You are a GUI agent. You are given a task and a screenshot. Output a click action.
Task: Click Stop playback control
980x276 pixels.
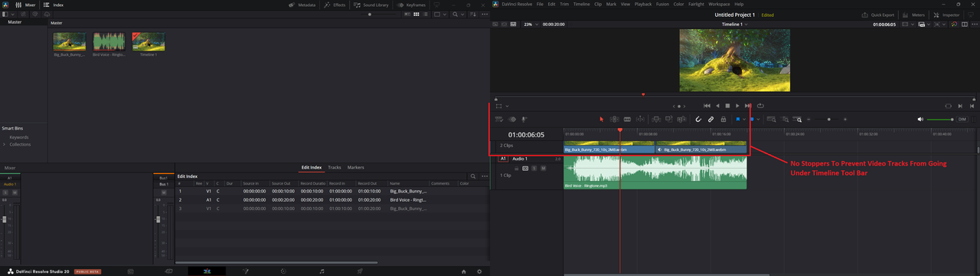pos(727,106)
